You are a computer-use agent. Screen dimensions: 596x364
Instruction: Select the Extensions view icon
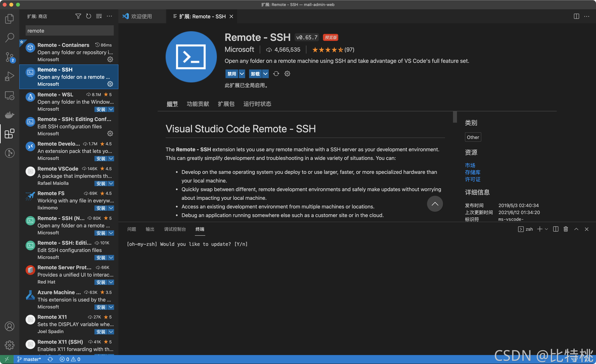click(9, 134)
